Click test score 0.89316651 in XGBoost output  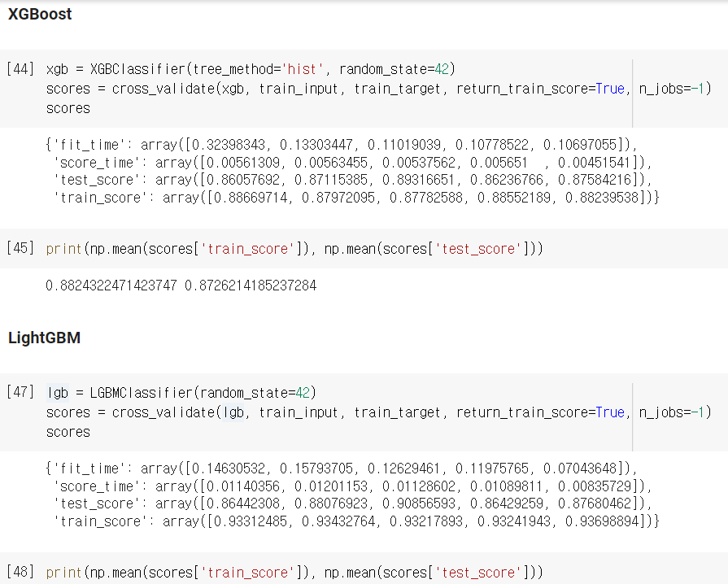(419, 180)
